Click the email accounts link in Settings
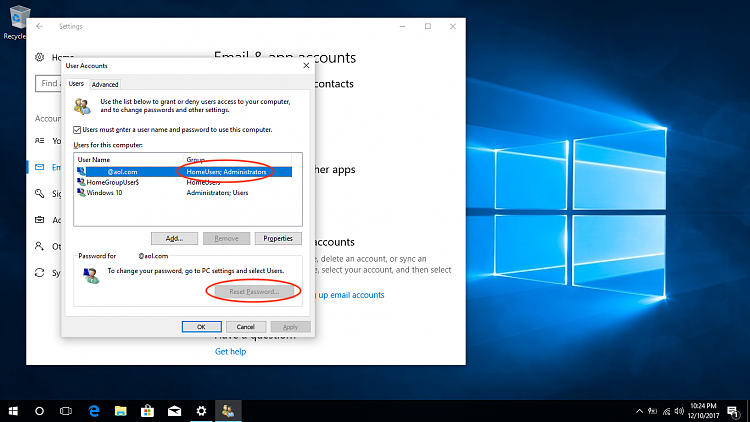The height and width of the screenshot is (422, 750). 351,295
